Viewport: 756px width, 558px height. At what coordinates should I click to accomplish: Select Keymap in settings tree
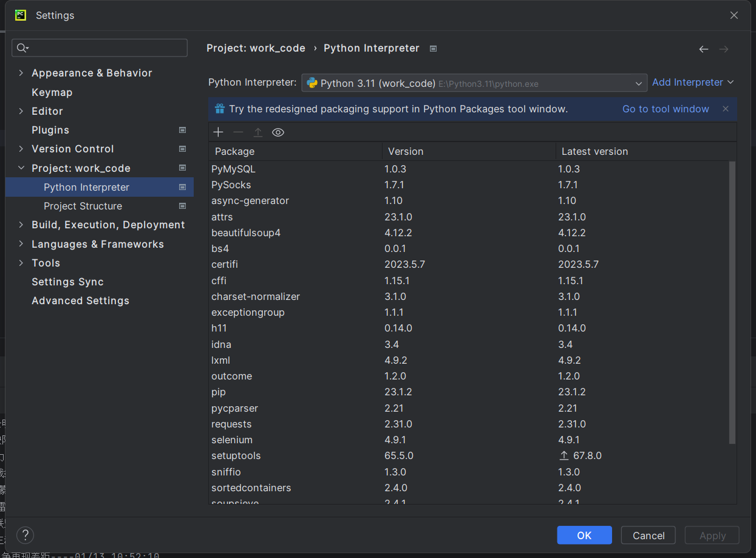tap(52, 92)
